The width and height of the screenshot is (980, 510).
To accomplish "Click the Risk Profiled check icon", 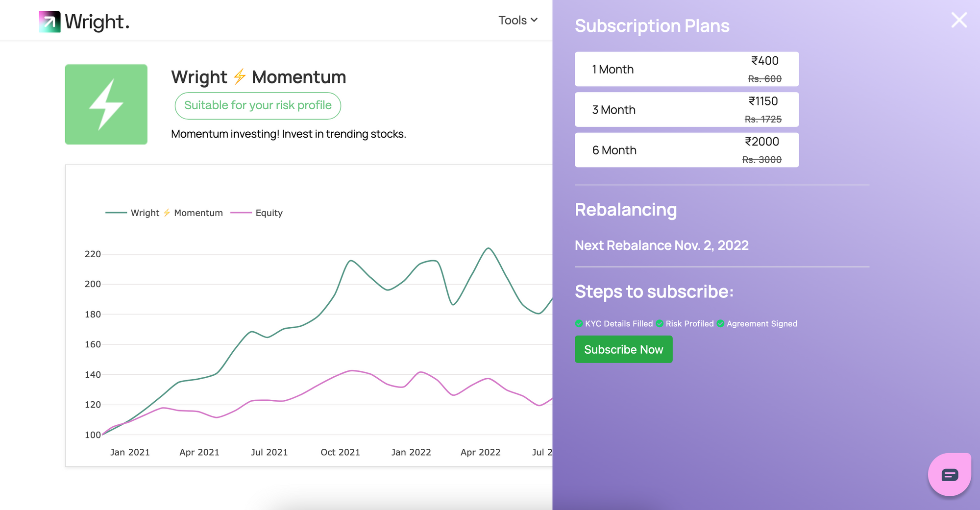I will [x=660, y=323].
